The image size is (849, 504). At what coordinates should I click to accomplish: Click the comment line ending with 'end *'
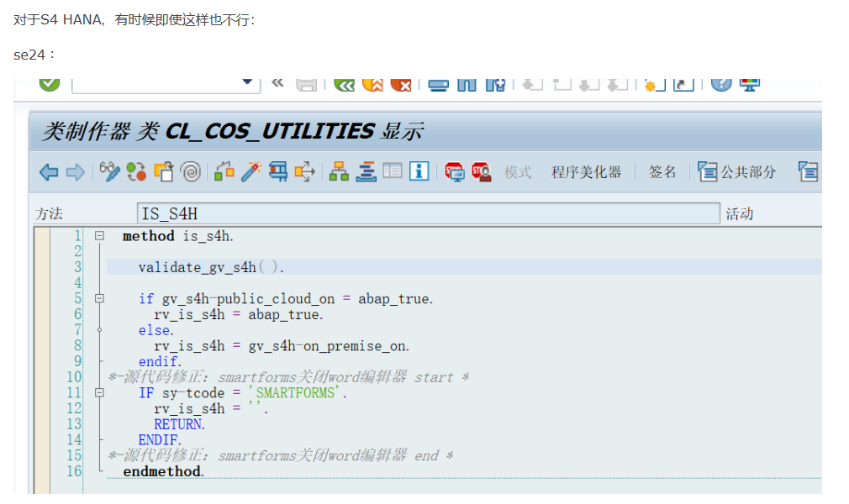coord(281,455)
